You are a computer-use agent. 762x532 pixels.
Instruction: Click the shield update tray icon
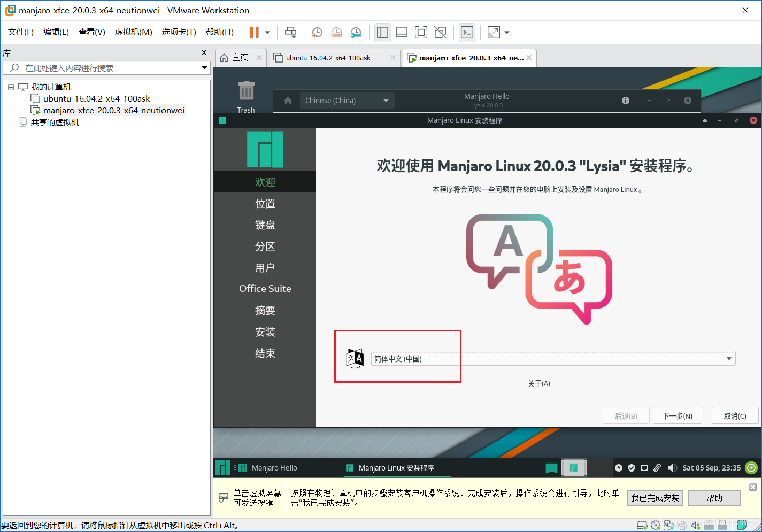(632, 468)
